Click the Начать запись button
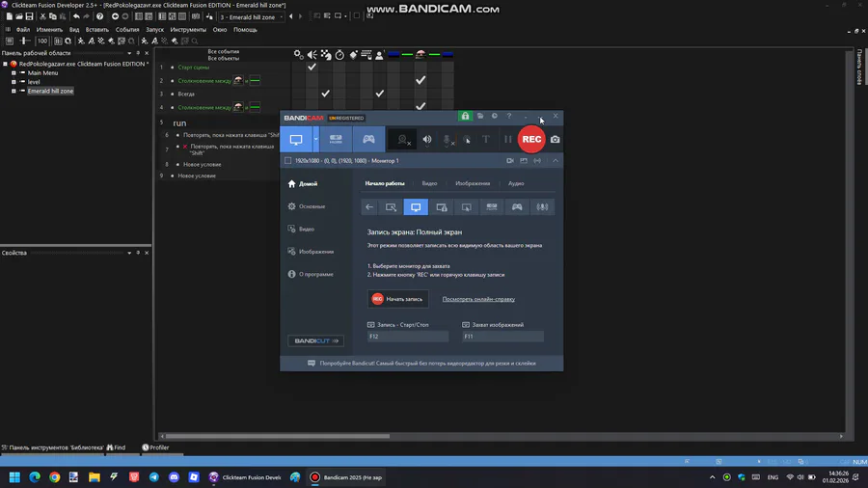This screenshot has width=868, height=488. click(x=397, y=299)
